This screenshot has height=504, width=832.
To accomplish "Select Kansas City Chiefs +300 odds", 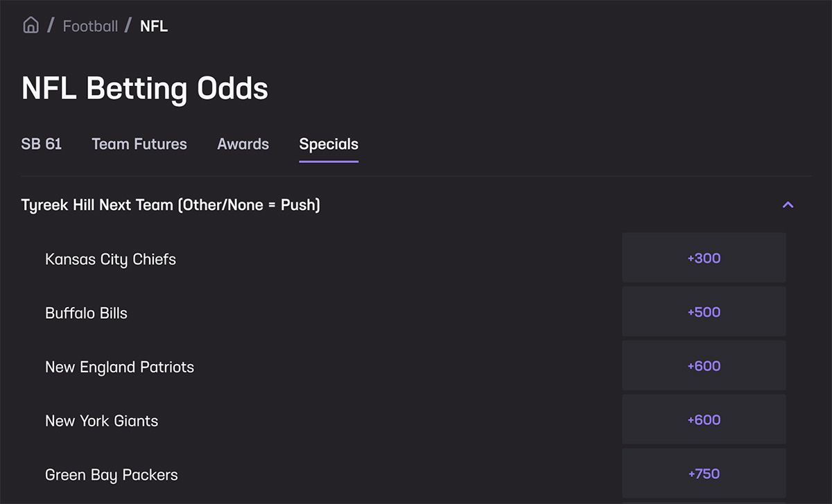I will [704, 257].
